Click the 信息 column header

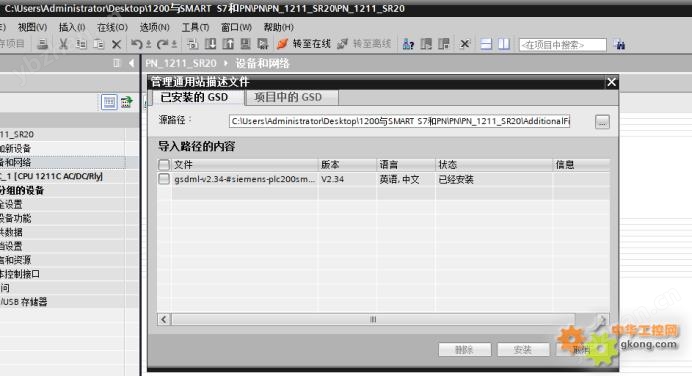click(581, 165)
